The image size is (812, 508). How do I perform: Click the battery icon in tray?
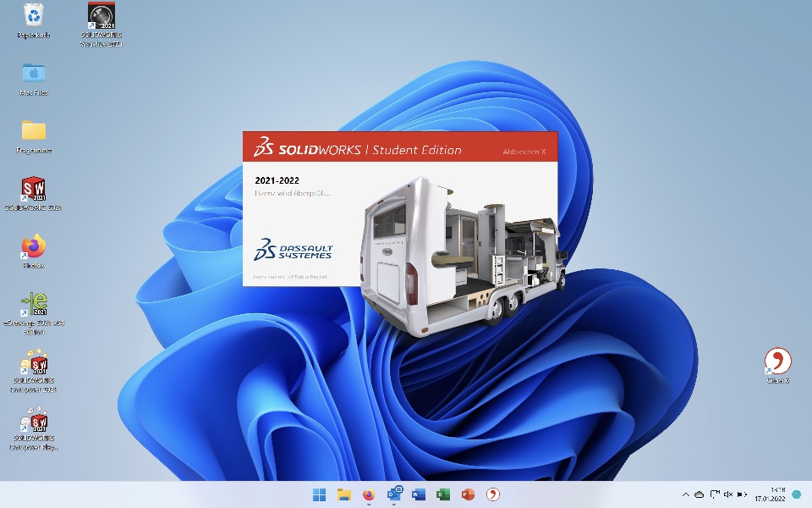pos(742,494)
